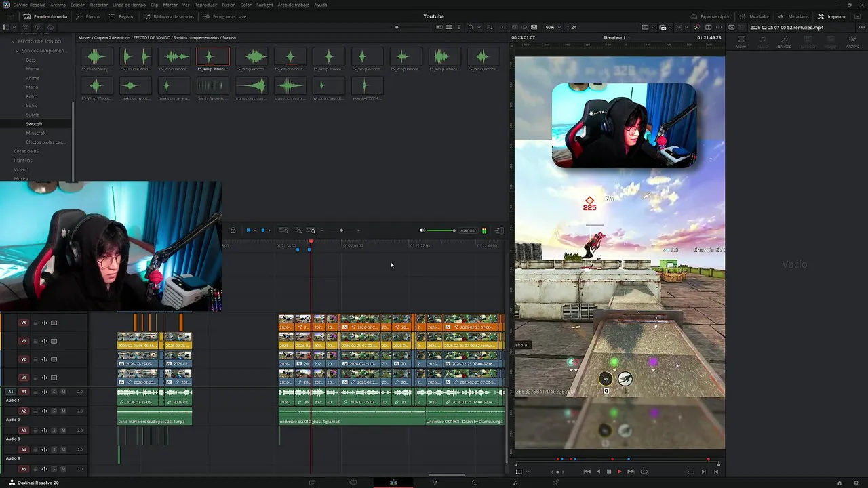Screen dimensions: 868x488
Task: Select undertale-ost ghost fight audio clip
Action: [x=351, y=417]
